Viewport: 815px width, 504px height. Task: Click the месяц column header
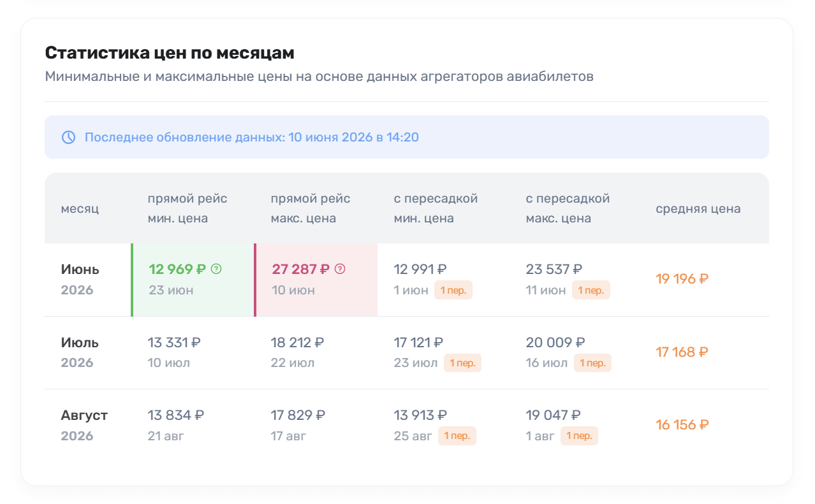[x=80, y=208]
